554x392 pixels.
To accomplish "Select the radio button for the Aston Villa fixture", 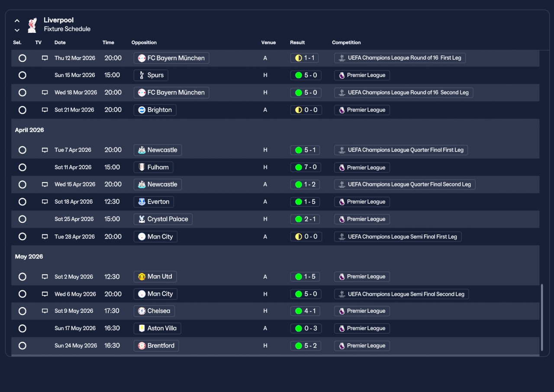I will coord(23,328).
